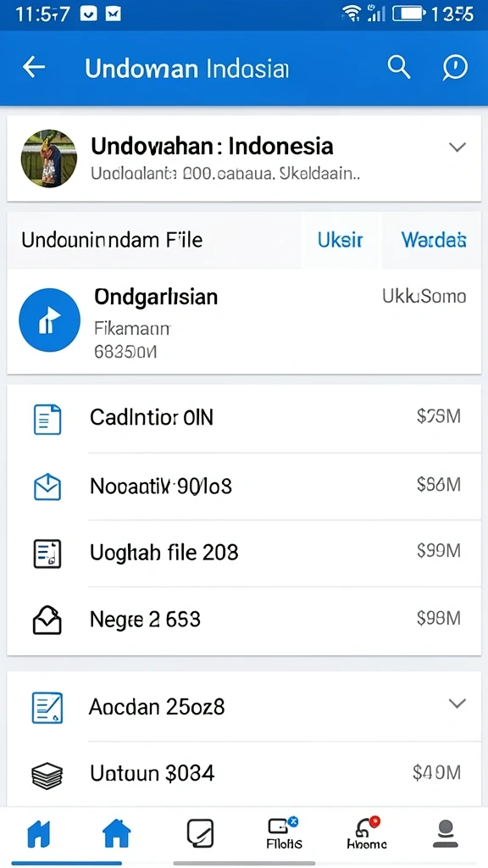Open the round profile photo thumbnail
Viewport: 488px width, 868px height.
(48, 159)
